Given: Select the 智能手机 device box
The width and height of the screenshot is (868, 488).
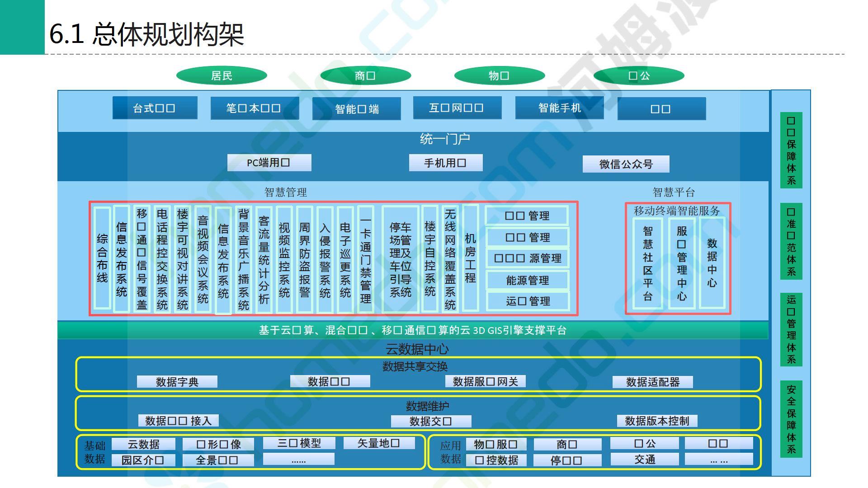Looking at the screenshot, I should pyautogui.click(x=559, y=108).
